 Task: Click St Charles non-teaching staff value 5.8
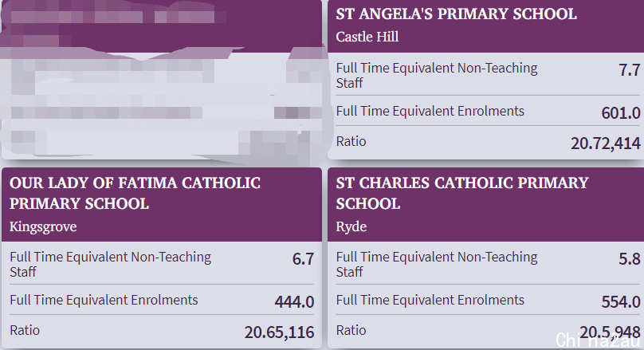click(x=629, y=259)
